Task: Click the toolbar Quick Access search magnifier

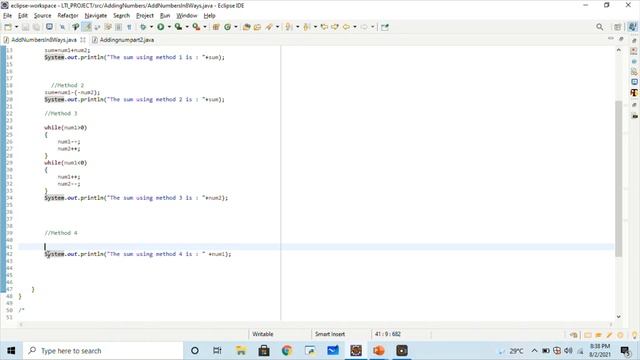Action: [599, 27]
